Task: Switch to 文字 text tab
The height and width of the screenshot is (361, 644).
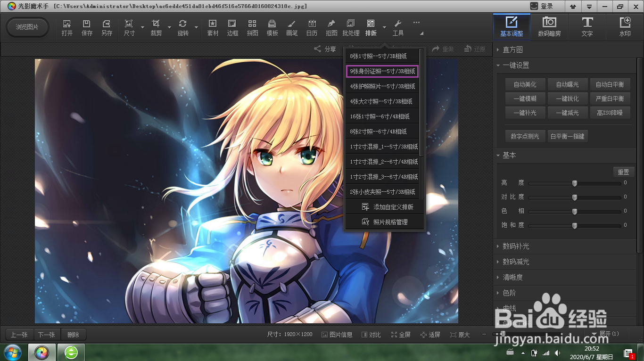Action: pyautogui.click(x=587, y=26)
